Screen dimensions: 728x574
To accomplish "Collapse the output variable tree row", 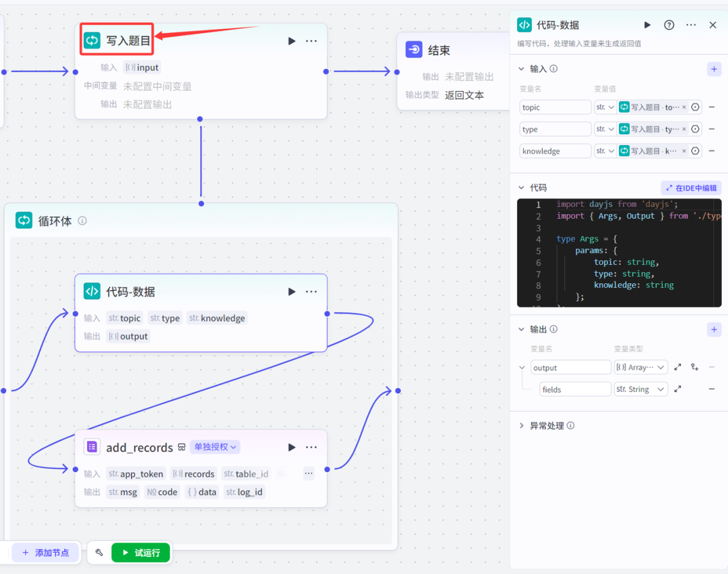I will point(522,368).
